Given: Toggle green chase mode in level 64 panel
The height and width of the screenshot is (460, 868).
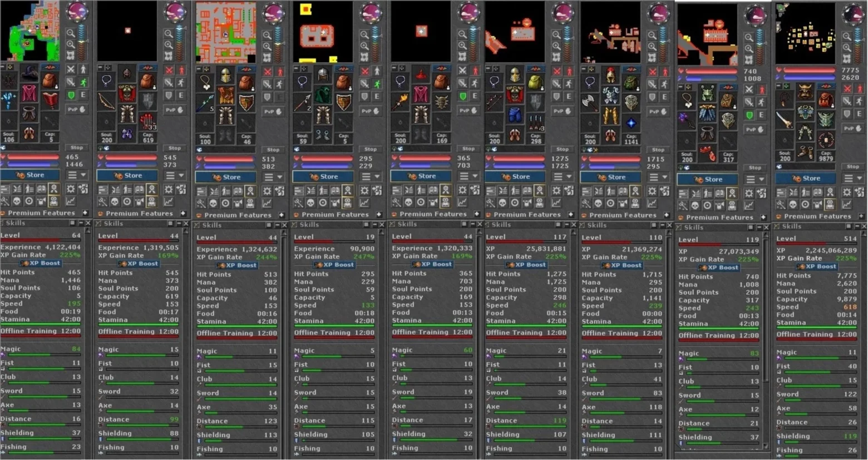Looking at the screenshot, I should [x=83, y=82].
